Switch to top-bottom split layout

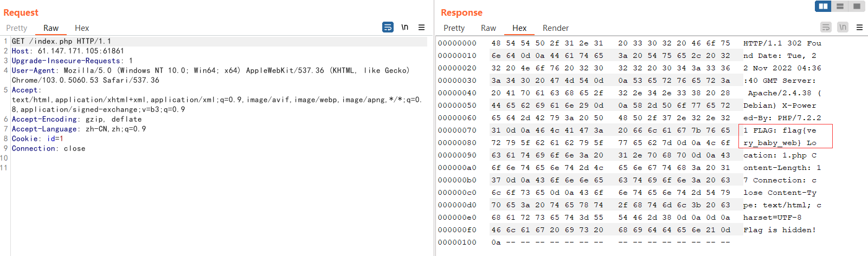pos(840,6)
